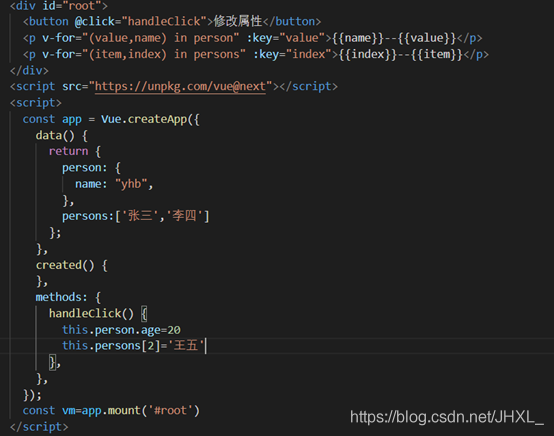554x436 pixels.
Task: Click the ':key="index"' attribute
Action: pyautogui.click(x=292, y=54)
